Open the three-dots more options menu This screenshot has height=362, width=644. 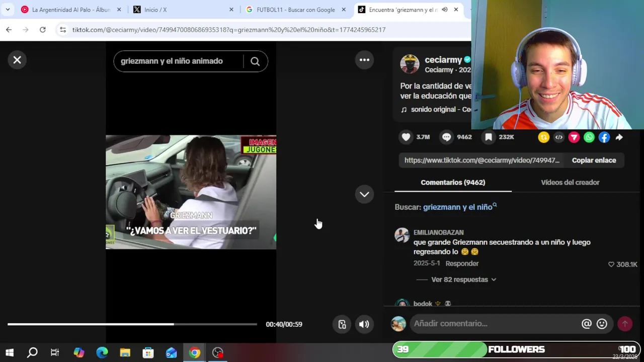(364, 60)
